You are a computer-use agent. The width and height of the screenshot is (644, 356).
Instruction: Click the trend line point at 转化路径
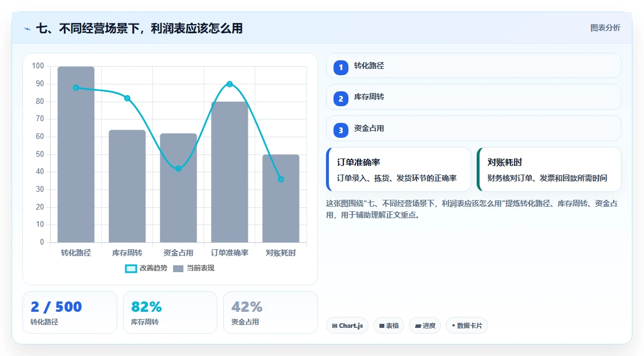coord(76,88)
